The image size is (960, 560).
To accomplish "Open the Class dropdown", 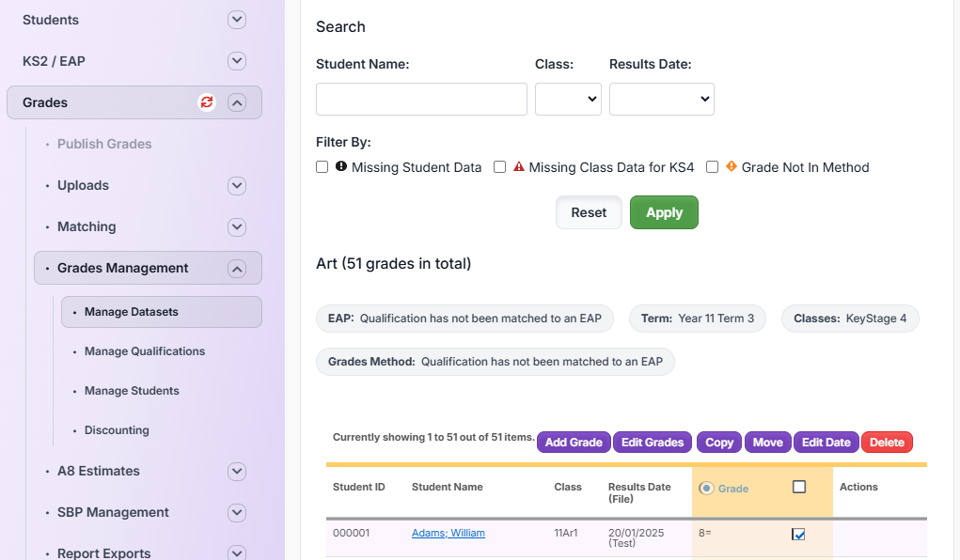I will point(568,99).
